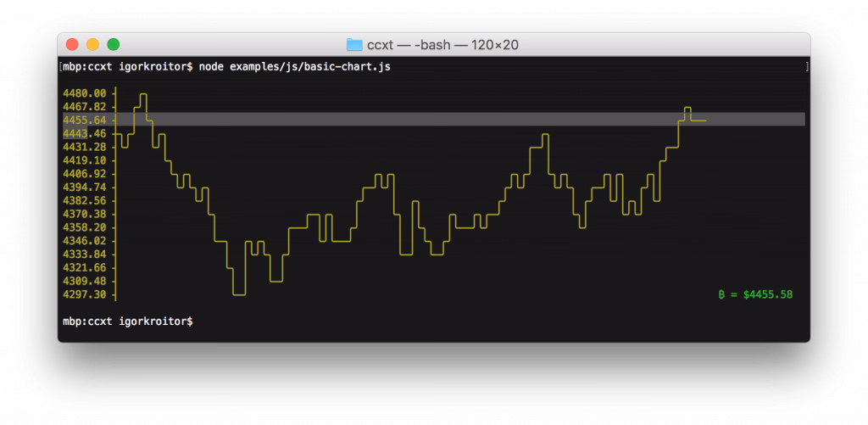This screenshot has width=868, height=425.
Task: Click the 4370.38 axis label
Action: pos(84,214)
